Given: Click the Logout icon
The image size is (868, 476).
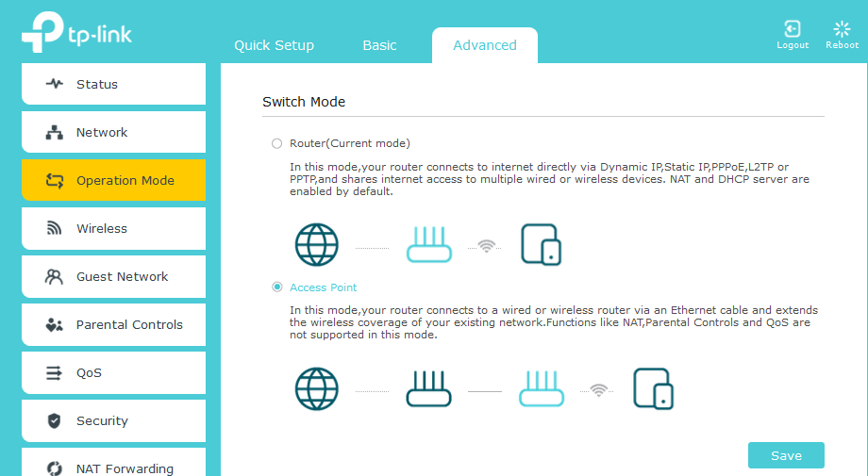Looking at the screenshot, I should tap(793, 29).
